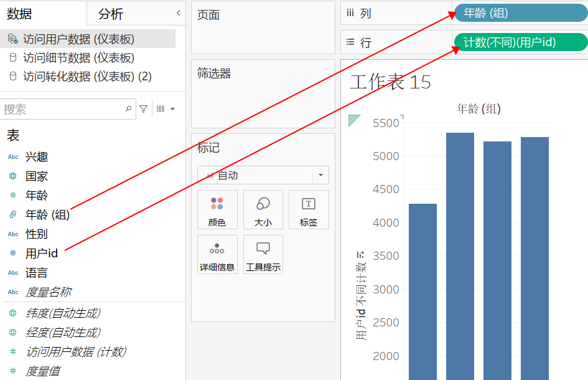The width and height of the screenshot is (588, 380).
Task: Select data source 访问用户数据 (仪表板)
Action: (88, 39)
